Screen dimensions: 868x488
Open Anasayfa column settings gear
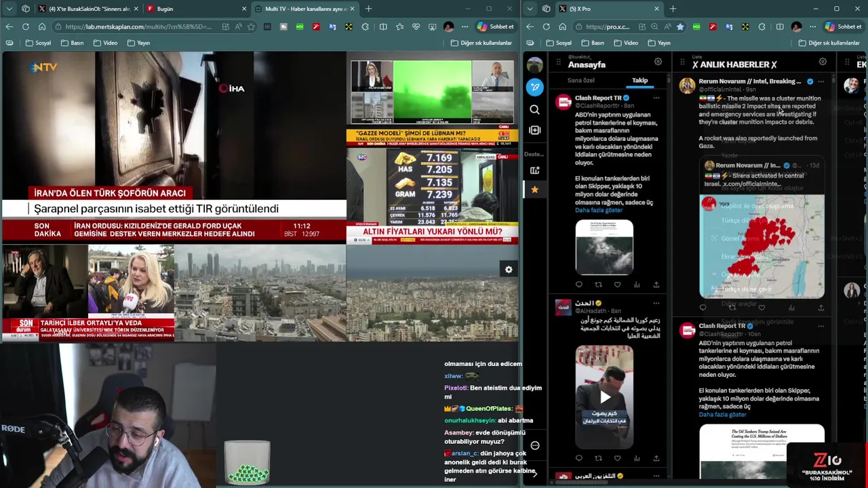point(658,62)
